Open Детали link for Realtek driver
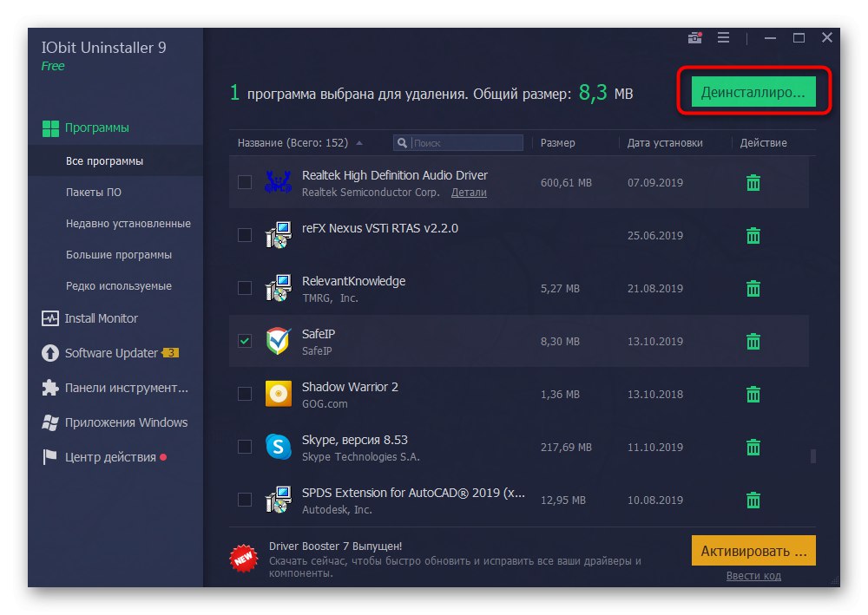 click(469, 193)
